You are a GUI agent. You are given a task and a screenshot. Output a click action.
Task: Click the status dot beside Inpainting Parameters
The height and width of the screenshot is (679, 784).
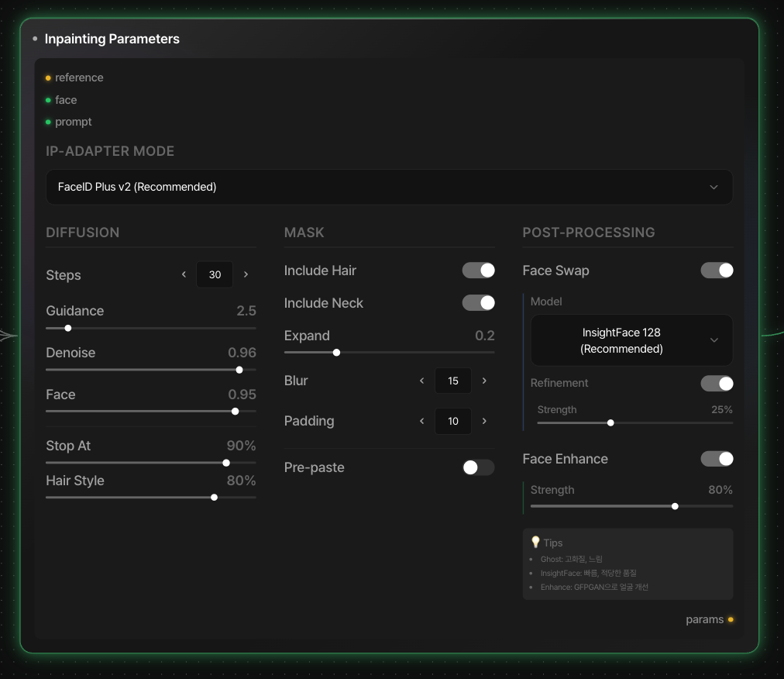pos(34,38)
